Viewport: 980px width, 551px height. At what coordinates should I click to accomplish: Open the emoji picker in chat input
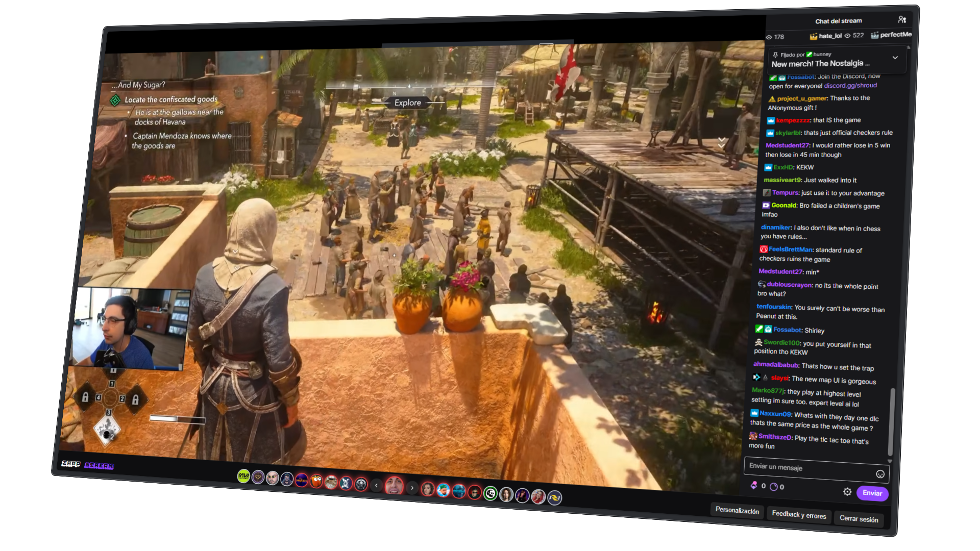tap(880, 474)
